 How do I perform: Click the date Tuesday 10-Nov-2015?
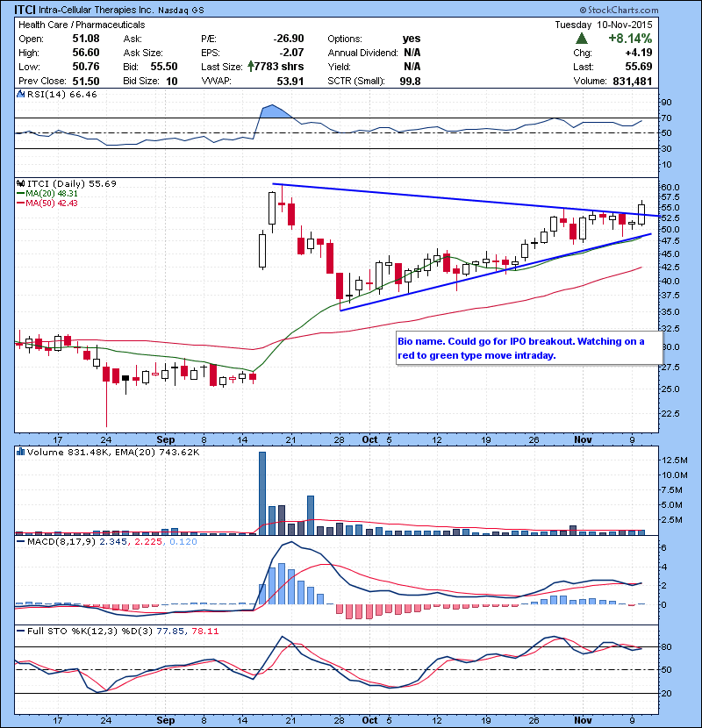(x=604, y=25)
